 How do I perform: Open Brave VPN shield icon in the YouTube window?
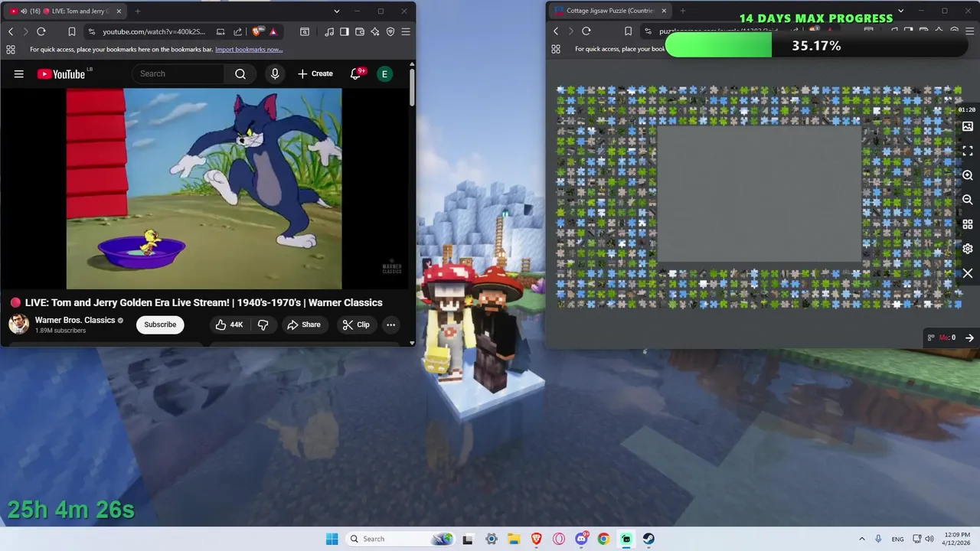click(x=390, y=31)
